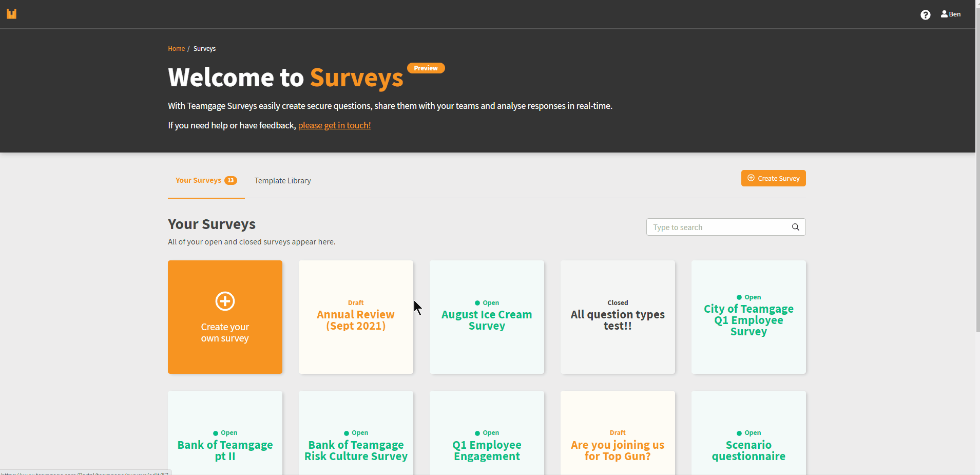Click the plus circle icon on the orange card
980x475 pixels.
pyautogui.click(x=225, y=301)
